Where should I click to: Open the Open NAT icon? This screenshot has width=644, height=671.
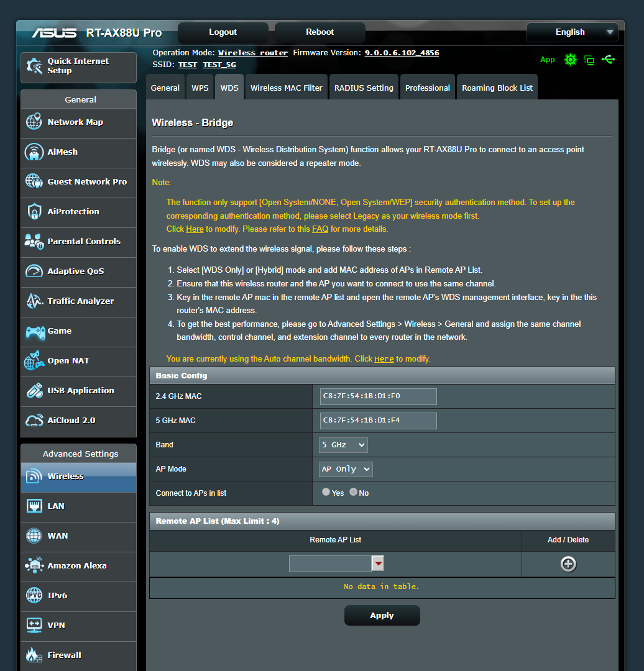(34, 360)
